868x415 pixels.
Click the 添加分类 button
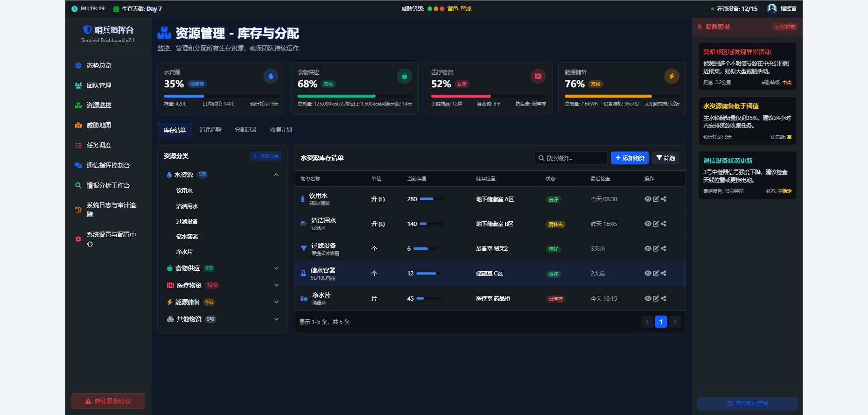[266, 156]
